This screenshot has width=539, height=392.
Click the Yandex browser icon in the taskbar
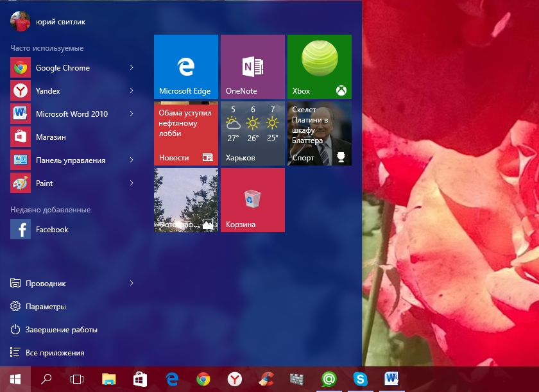pos(235,379)
